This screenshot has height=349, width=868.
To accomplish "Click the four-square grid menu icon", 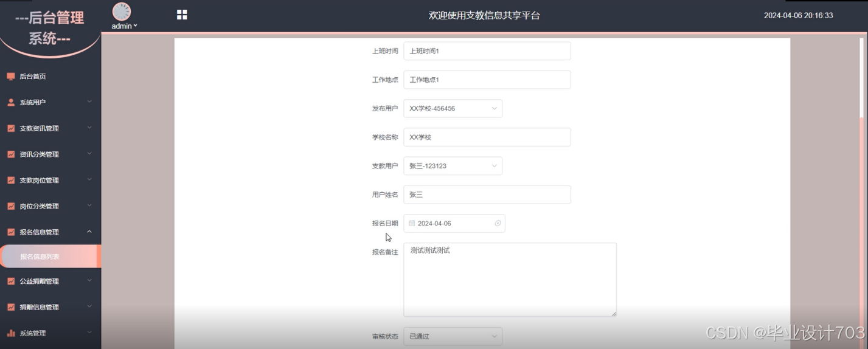I will coord(182,15).
